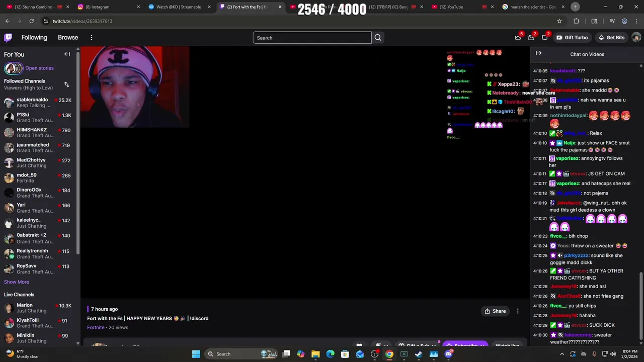The height and width of the screenshot is (362, 644).
Task: Open the Fortnite category link
Action: 96,327
